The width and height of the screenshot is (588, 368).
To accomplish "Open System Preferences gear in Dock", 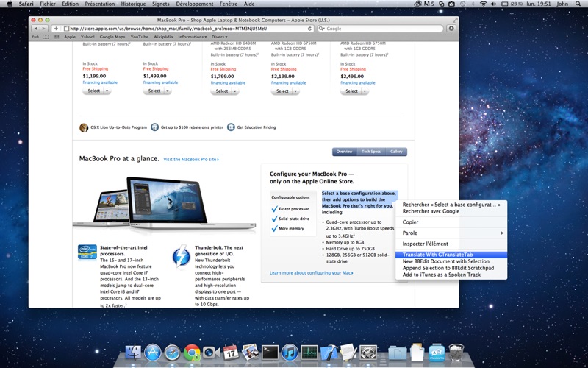I will [368, 353].
